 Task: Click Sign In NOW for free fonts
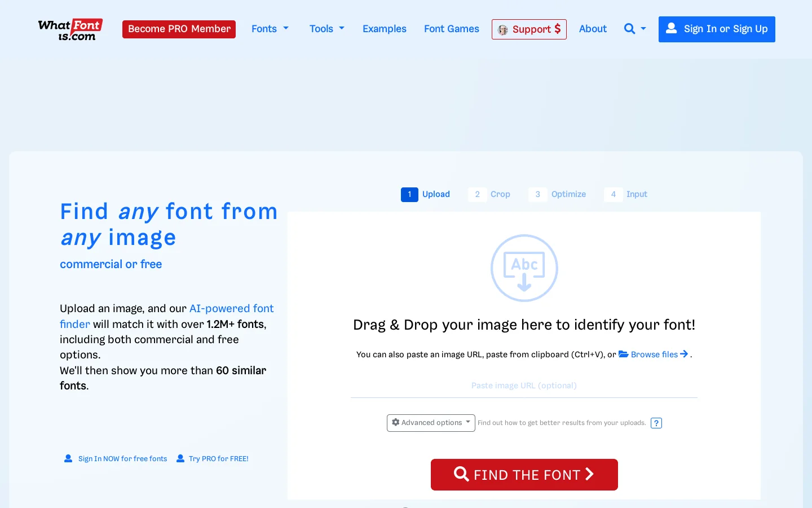point(116,459)
